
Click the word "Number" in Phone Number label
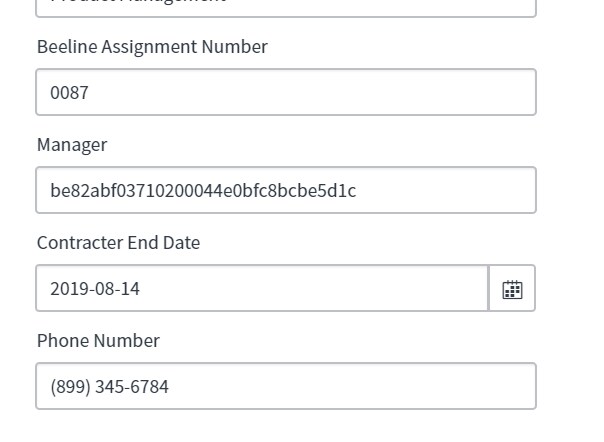tap(126, 341)
